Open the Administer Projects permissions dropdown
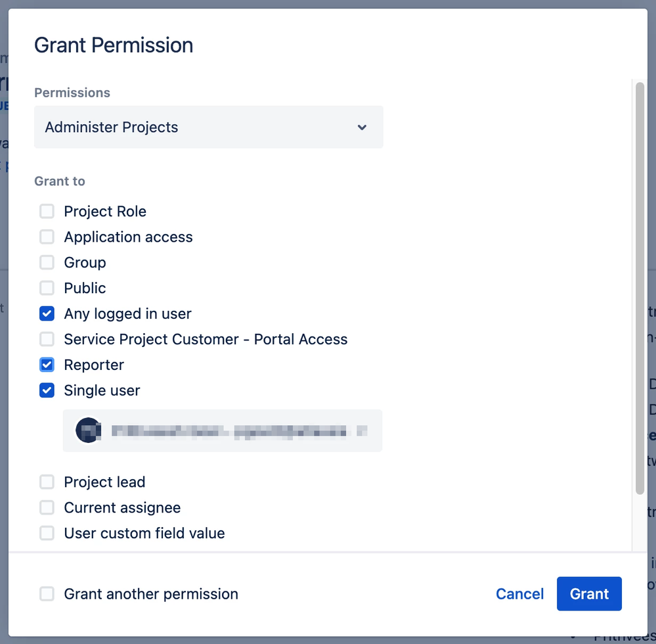This screenshot has height=644, width=656. 208,127
